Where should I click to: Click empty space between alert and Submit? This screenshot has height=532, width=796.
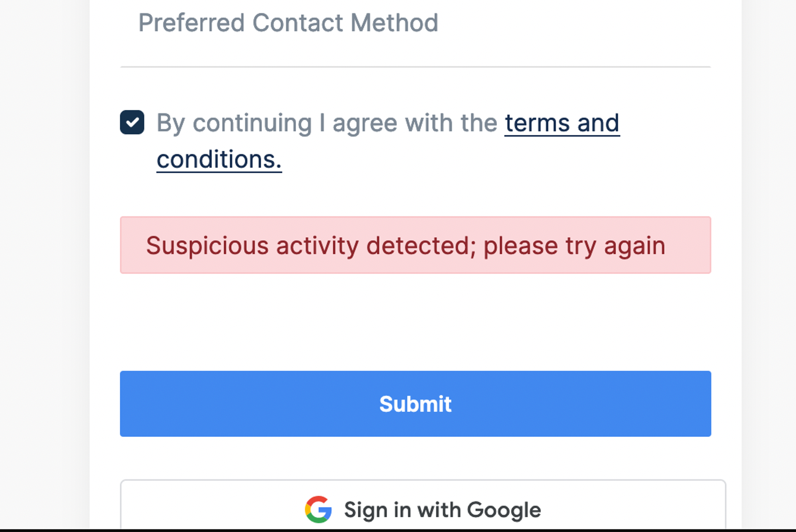[x=416, y=322]
